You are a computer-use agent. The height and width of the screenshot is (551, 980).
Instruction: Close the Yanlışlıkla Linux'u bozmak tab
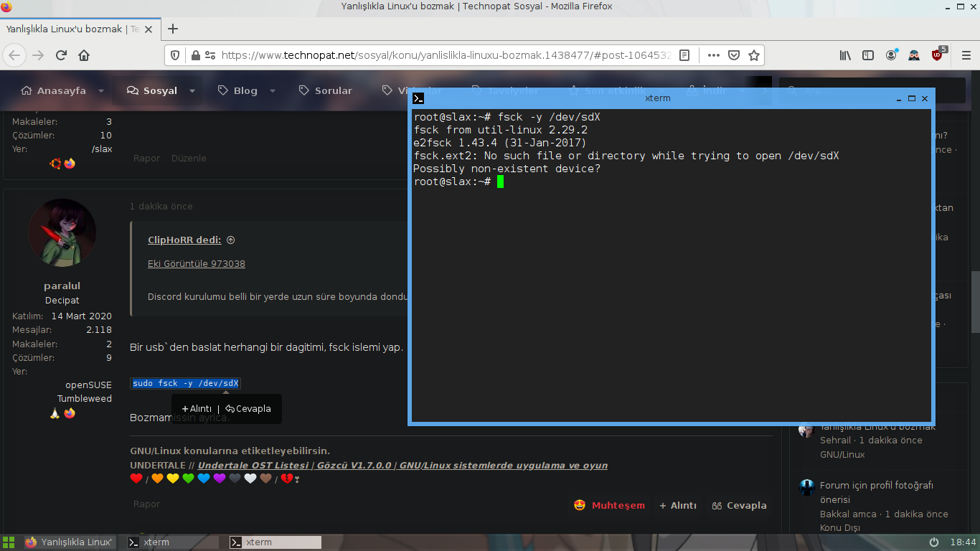[x=149, y=29]
